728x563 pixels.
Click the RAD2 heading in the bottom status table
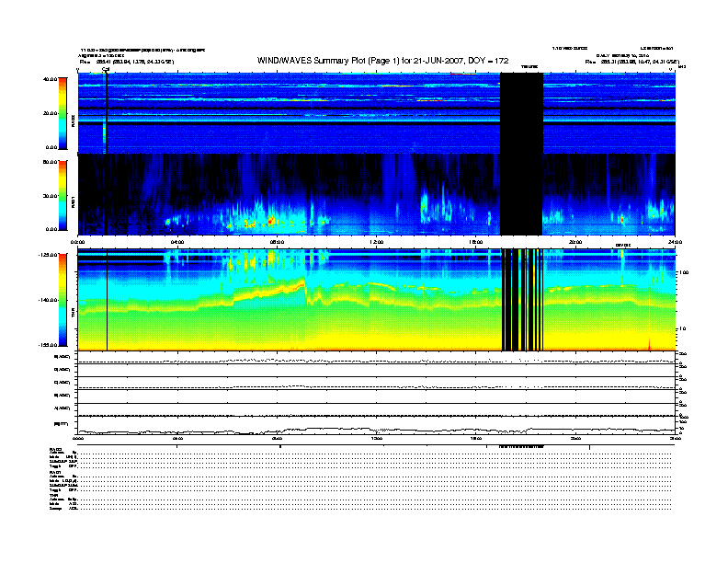coord(55,450)
